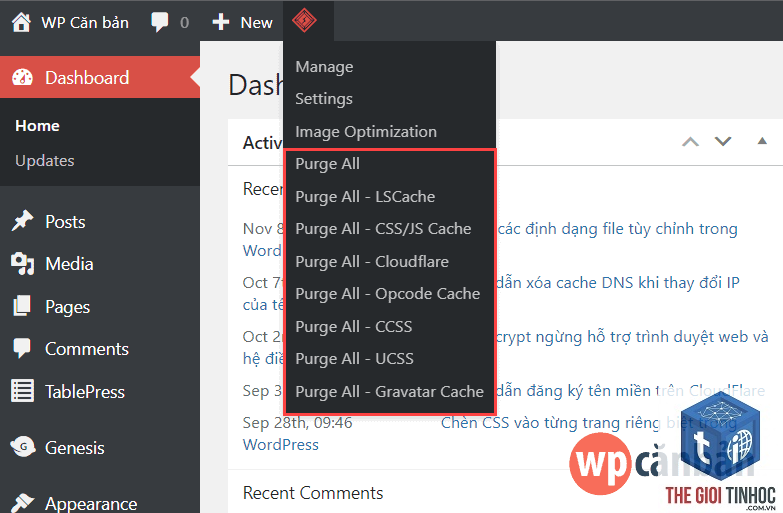This screenshot has width=783, height=513.
Task: Click the Dashboard gauge icon
Action: tap(22, 77)
